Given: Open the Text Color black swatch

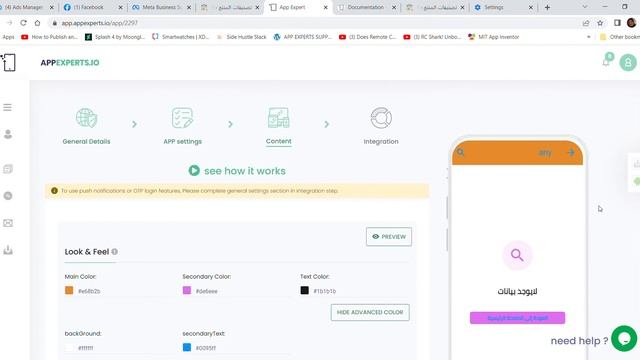Looking at the screenshot, I should click(x=304, y=290).
